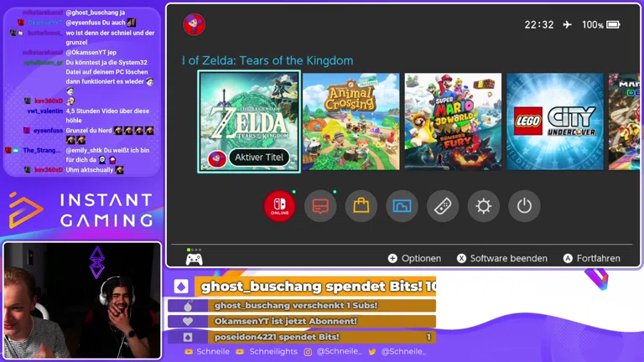Open the Nintendo eShop bag icon

click(361, 205)
